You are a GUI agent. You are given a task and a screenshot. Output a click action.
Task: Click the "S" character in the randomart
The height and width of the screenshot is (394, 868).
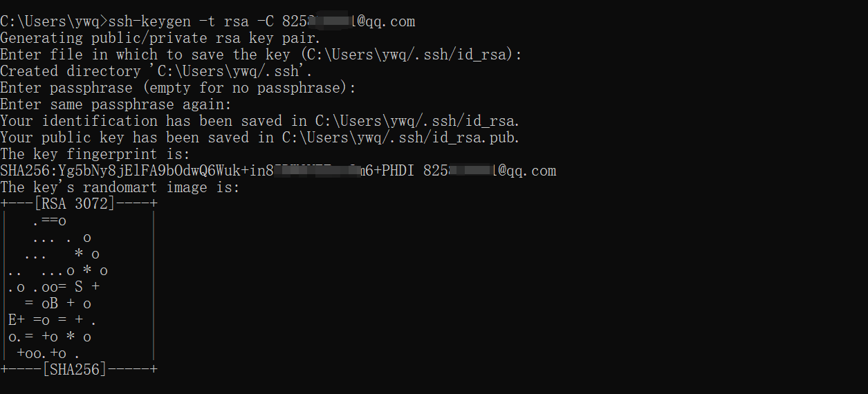pyautogui.click(x=79, y=287)
